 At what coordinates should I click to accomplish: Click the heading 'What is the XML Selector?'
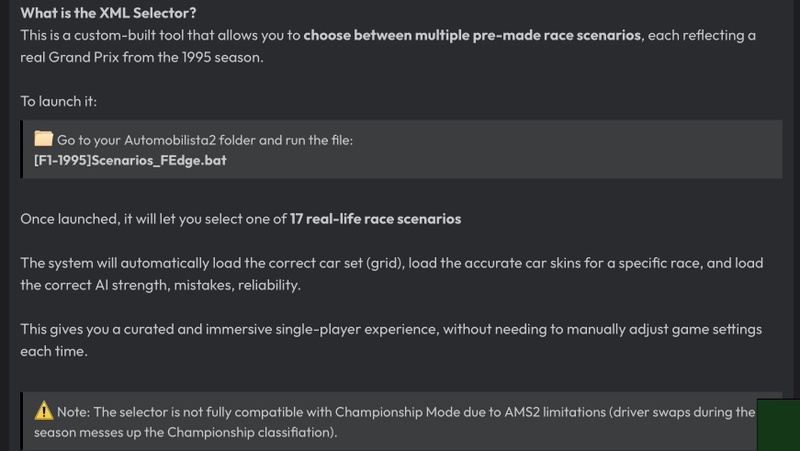(x=108, y=13)
